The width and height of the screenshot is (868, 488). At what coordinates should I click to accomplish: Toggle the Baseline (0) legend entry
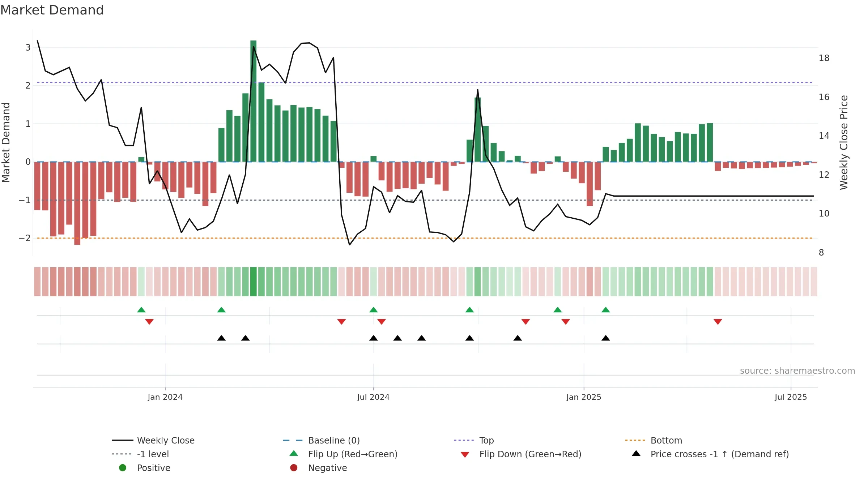(x=321, y=440)
